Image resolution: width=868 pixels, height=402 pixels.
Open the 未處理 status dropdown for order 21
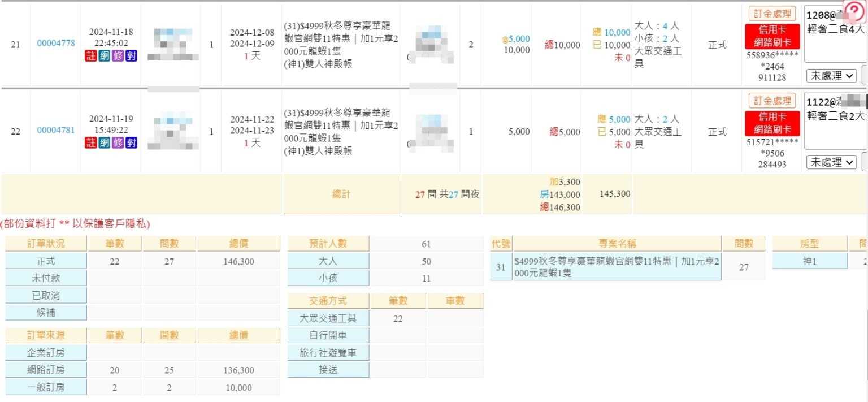point(831,75)
